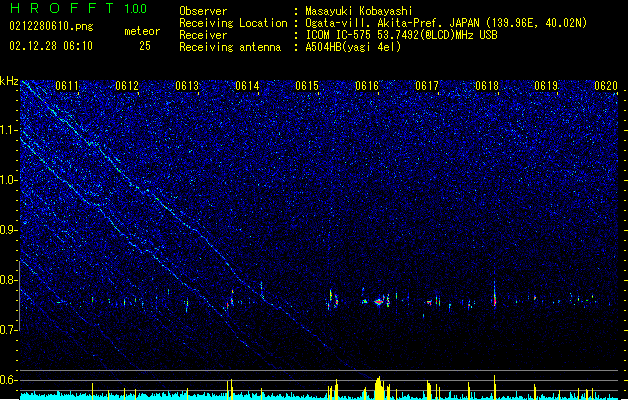
Task: Click time marker 0615
Action: (x=307, y=86)
